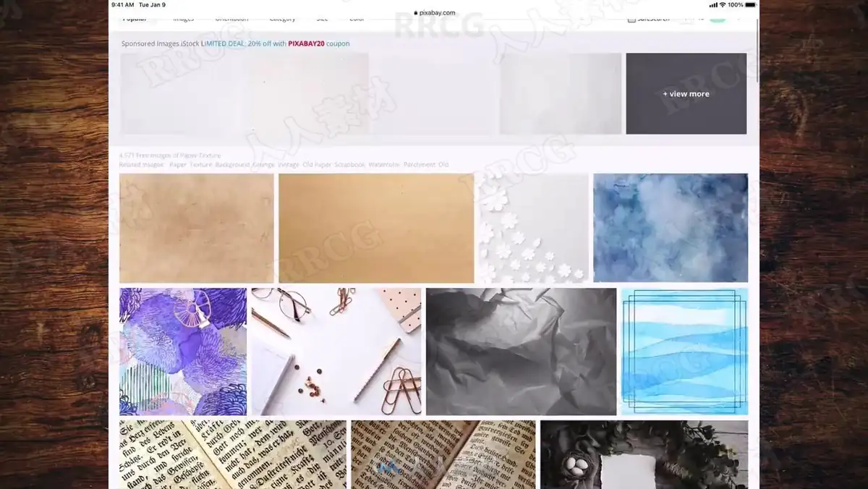This screenshot has width=868, height=489.
Task: Click the '4,571 Free images of Paper Texture' heading
Action: click(x=170, y=156)
